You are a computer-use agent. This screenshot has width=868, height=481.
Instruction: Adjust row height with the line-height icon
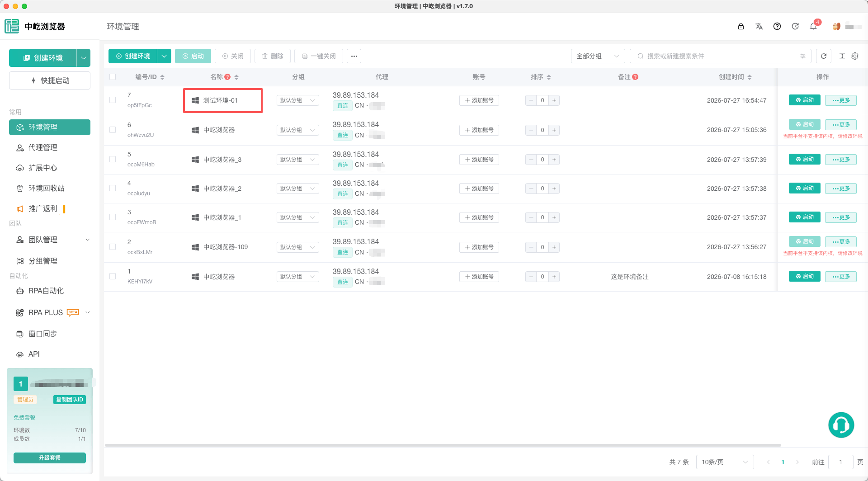(842, 56)
